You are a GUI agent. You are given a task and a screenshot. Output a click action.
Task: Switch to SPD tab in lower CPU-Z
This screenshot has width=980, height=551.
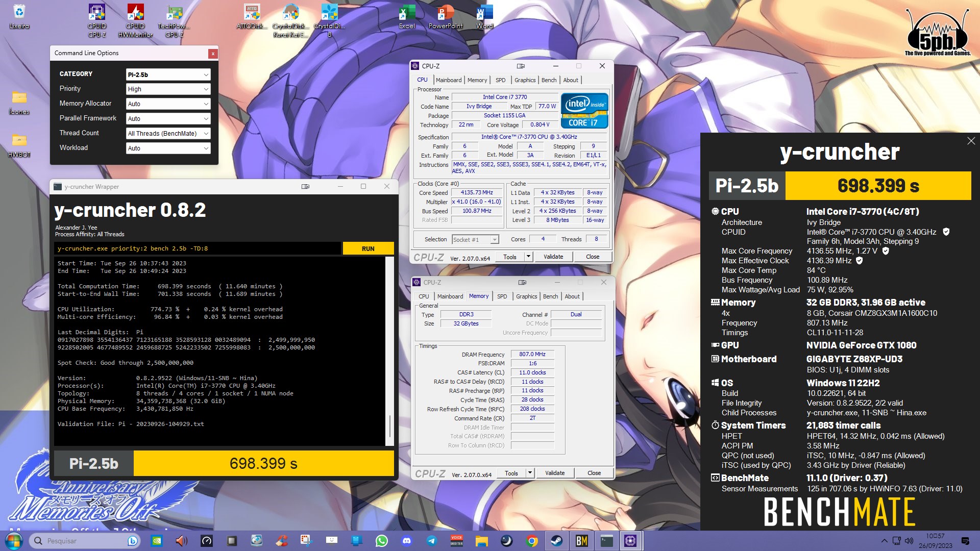(x=502, y=296)
